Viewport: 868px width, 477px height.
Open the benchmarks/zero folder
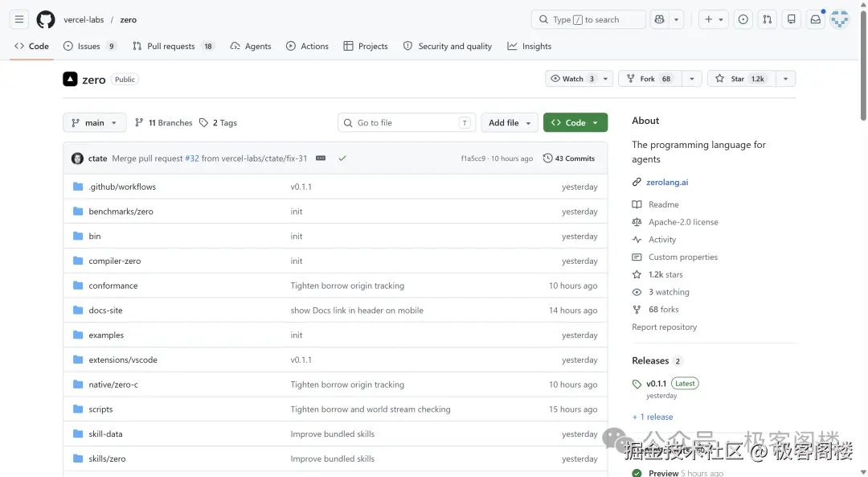coord(121,212)
